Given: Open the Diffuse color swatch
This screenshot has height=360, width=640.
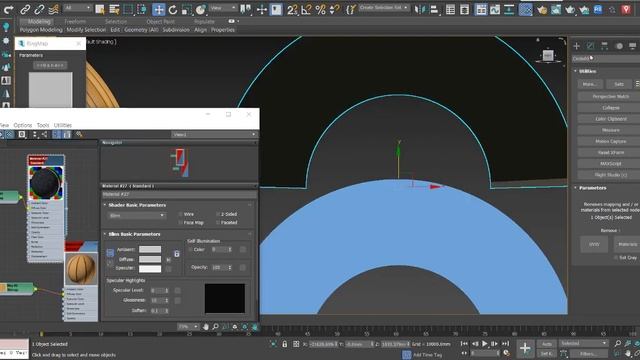Looking at the screenshot, I should click(x=150, y=259).
